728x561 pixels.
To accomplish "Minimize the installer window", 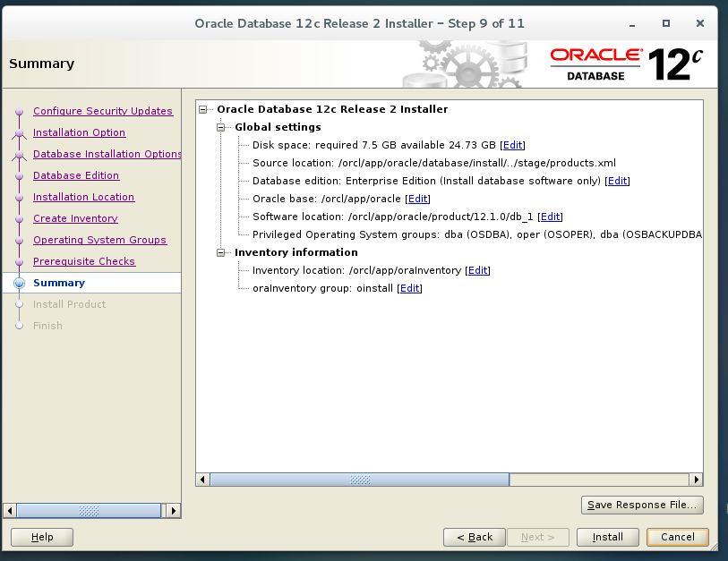I will tap(634, 23).
